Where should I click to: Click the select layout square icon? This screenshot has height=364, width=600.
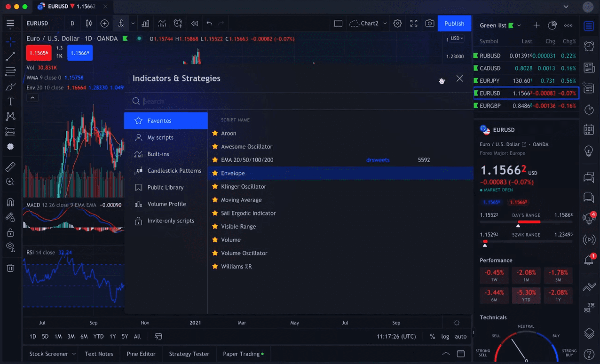tap(338, 24)
